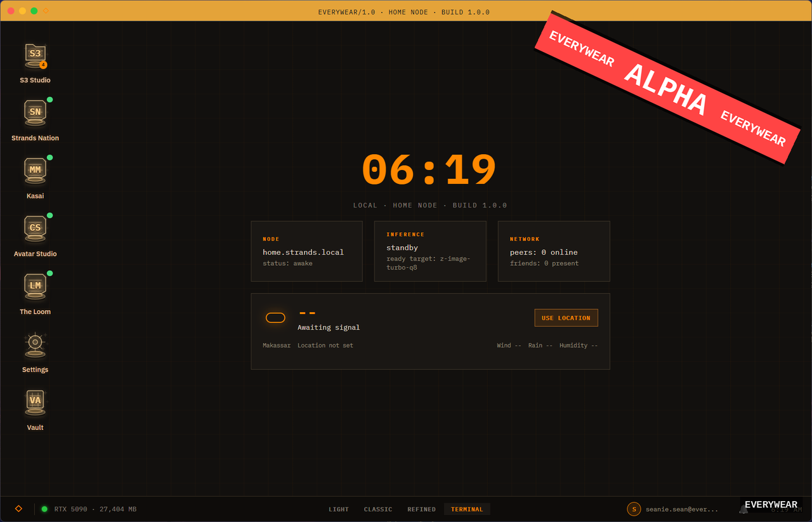Click the Location not set text
The image size is (812, 522).
[x=325, y=346]
